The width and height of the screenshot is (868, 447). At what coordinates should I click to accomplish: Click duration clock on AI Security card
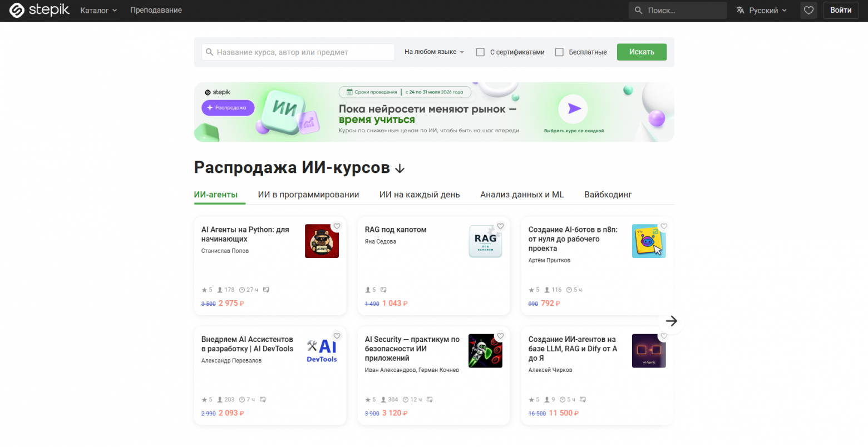point(406,399)
